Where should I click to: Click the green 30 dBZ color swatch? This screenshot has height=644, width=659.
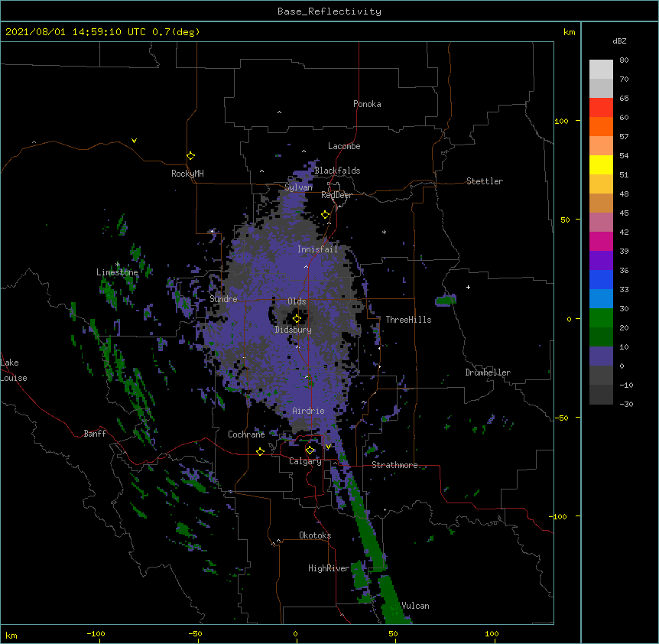tap(601, 318)
